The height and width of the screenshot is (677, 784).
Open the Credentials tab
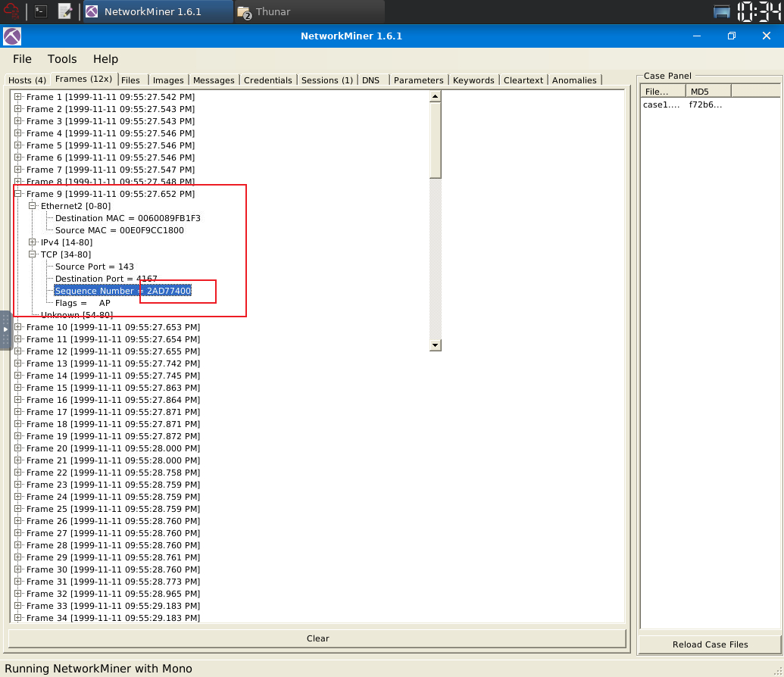(267, 80)
